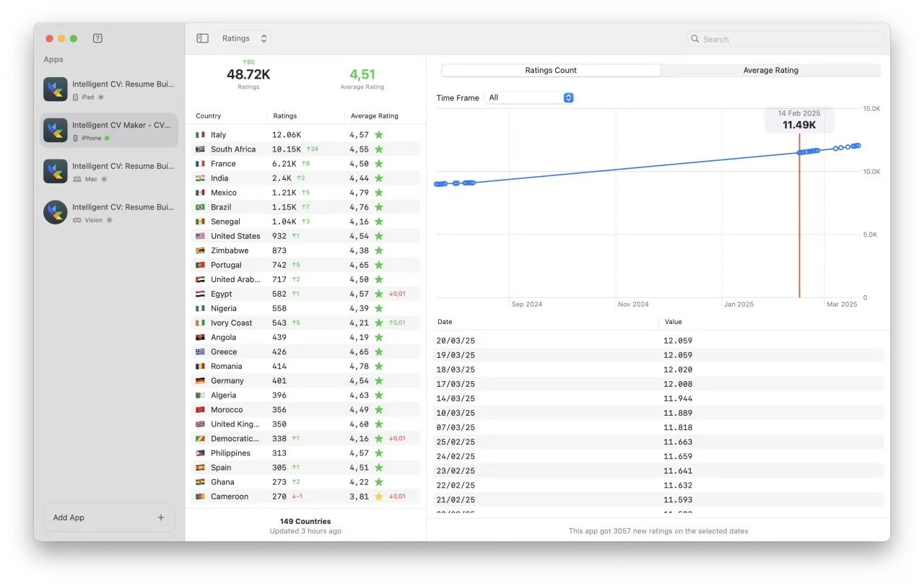Image resolution: width=924 pixels, height=586 pixels.
Task: Sort by the Country column header
Action: [209, 116]
